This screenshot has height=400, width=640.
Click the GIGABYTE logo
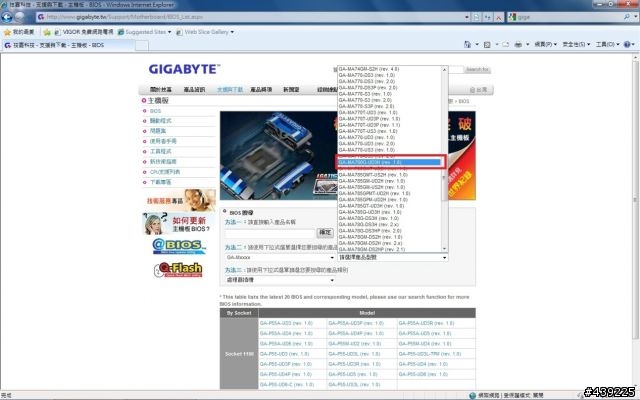(x=184, y=69)
